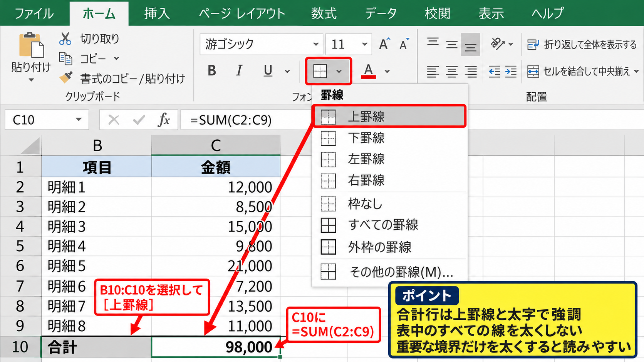
Task: Click the Cut scissors icon
Action: click(x=65, y=38)
